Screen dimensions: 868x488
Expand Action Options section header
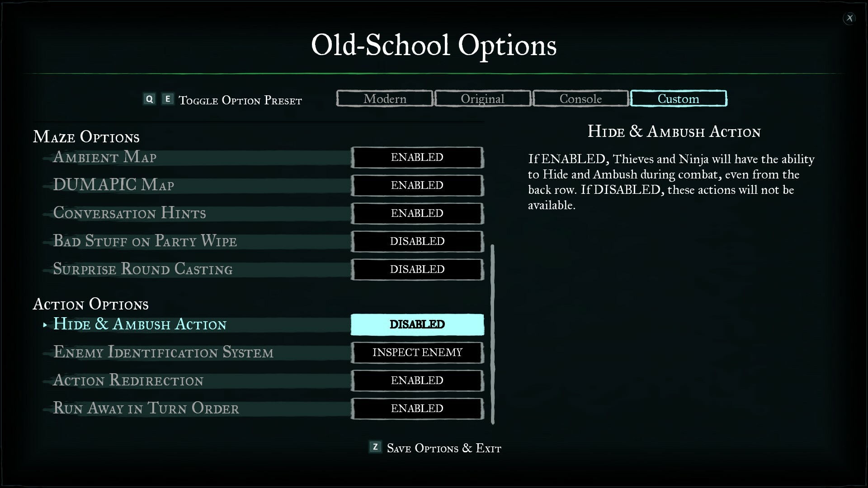[x=90, y=304]
